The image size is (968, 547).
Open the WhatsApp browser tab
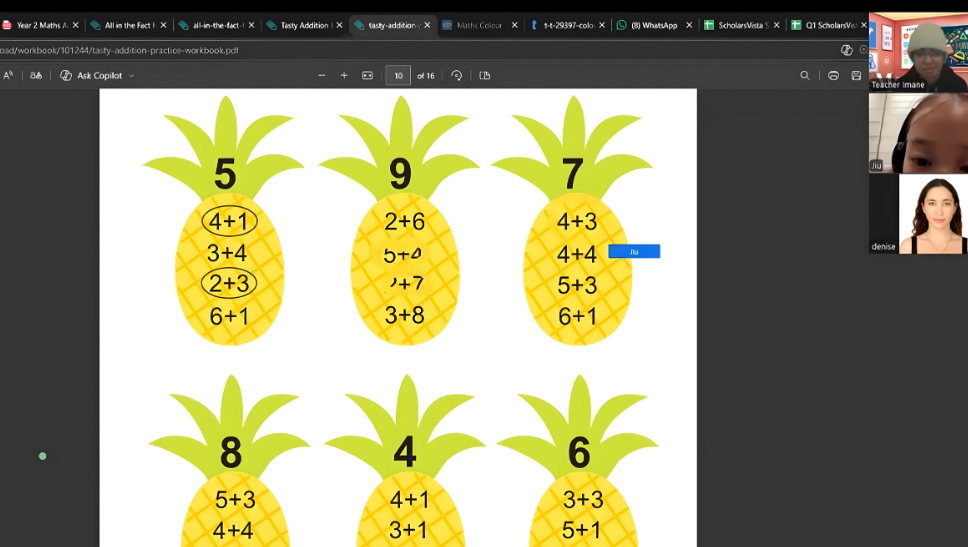pos(653,25)
